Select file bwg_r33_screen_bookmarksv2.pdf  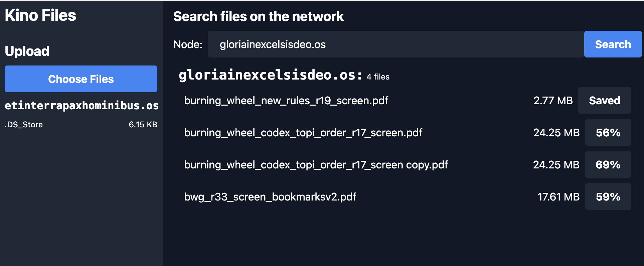[x=270, y=197]
